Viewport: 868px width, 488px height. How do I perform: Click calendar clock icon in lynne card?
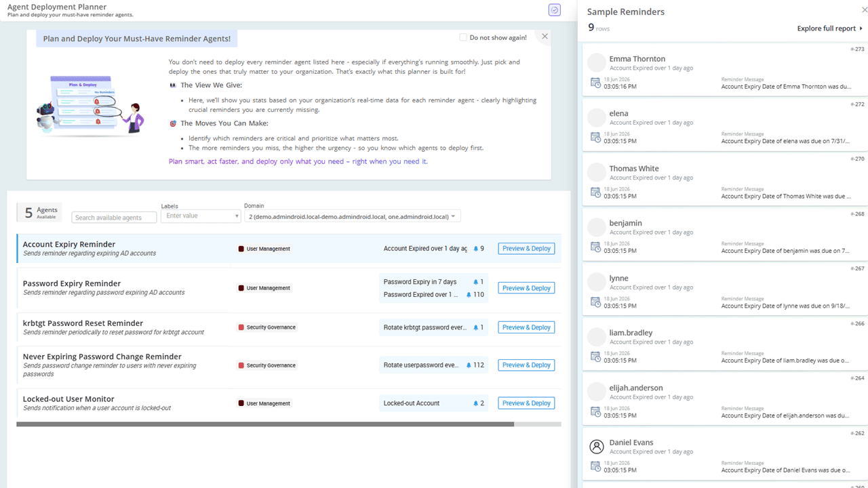click(595, 302)
